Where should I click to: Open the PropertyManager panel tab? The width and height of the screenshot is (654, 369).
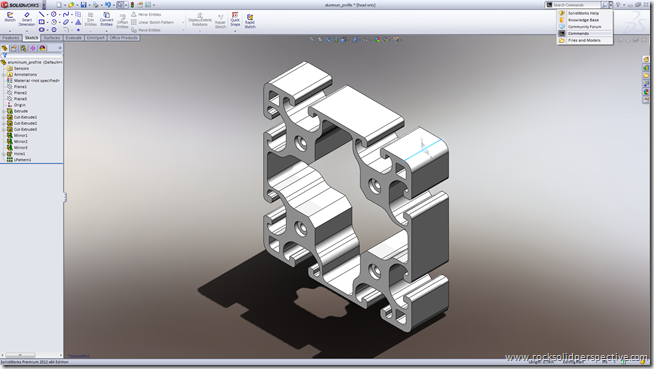pyautogui.click(x=14, y=48)
